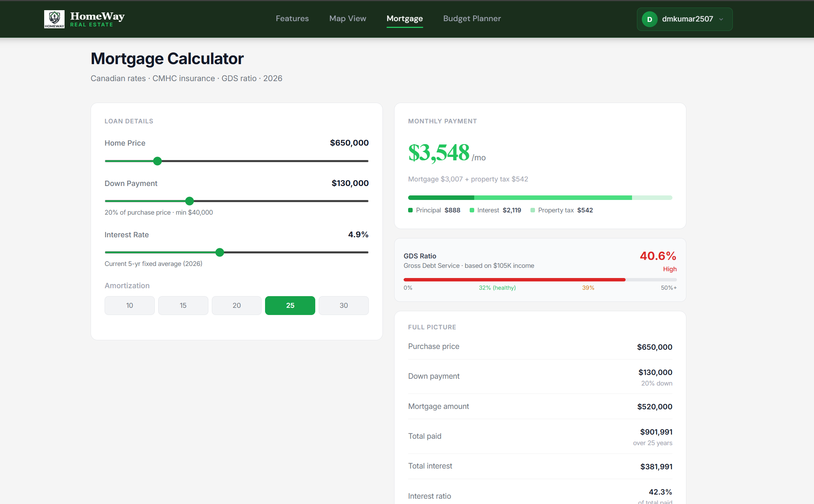Switch amortization to 30 years

[x=344, y=306]
